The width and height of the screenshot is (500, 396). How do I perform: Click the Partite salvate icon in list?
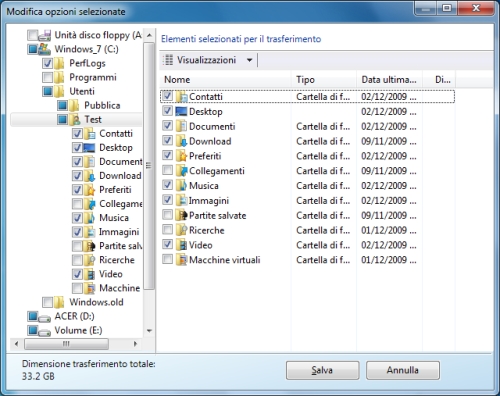coord(182,215)
